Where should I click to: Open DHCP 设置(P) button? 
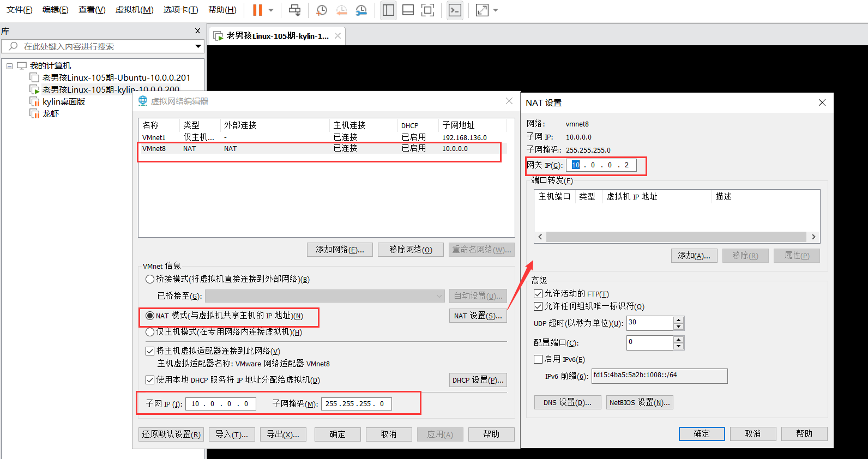point(478,380)
